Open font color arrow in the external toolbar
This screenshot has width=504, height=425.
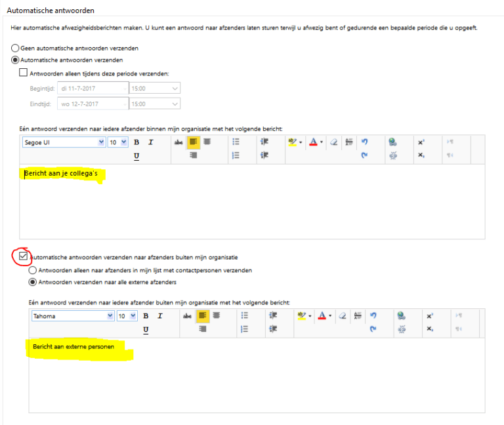click(330, 316)
